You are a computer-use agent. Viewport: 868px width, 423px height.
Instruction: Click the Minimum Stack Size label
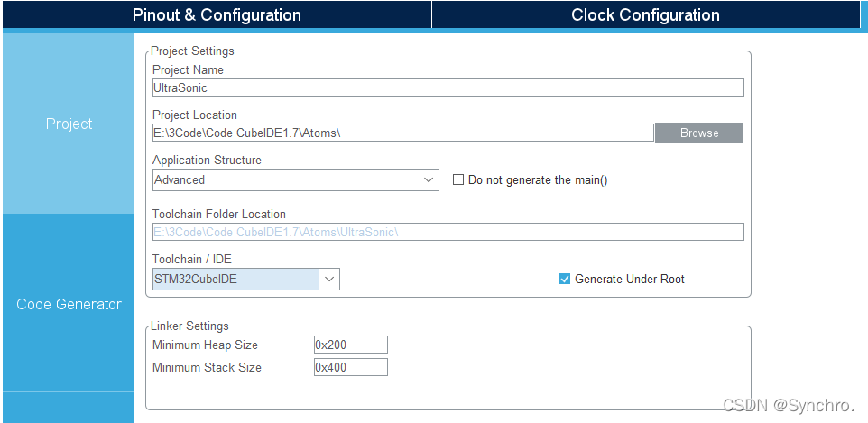tap(207, 367)
